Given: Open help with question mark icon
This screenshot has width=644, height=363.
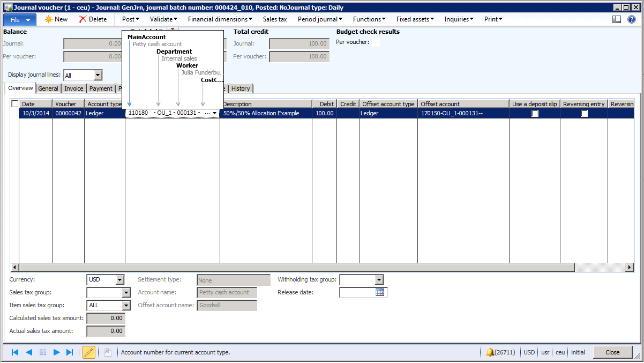Looking at the screenshot, I should pyautogui.click(x=632, y=19).
